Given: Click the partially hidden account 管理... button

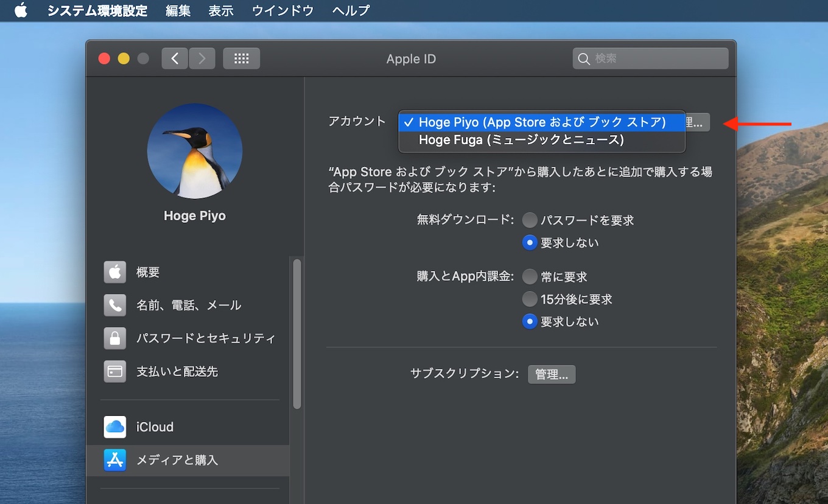Looking at the screenshot, I should pos(698,122).
